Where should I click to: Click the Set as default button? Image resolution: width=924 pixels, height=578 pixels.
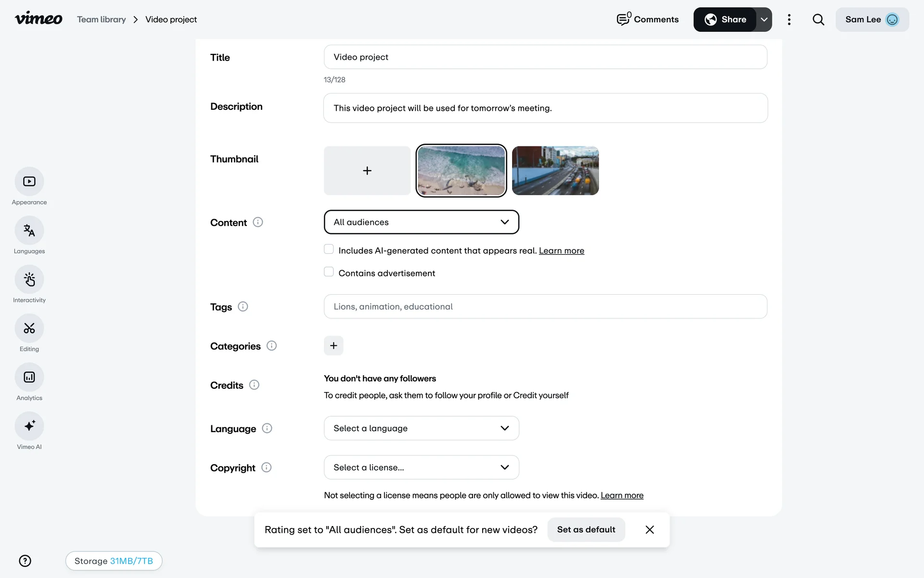(x=586, y=530)
